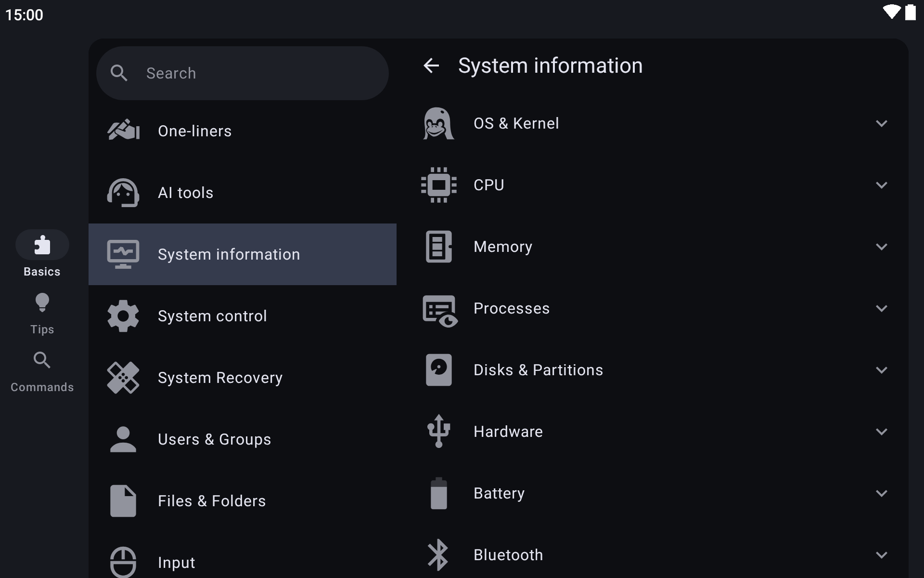Click the Hardware label text

click(508, 432)
